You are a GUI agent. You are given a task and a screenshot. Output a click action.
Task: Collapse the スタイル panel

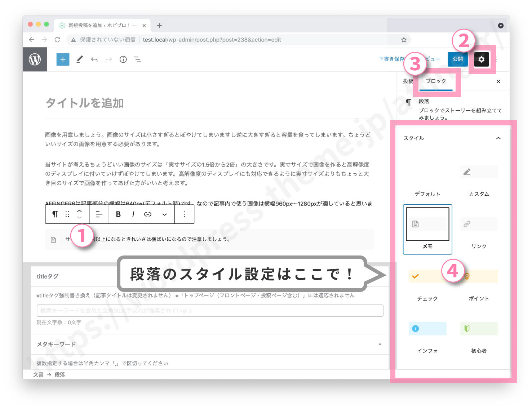coord(498,138)
